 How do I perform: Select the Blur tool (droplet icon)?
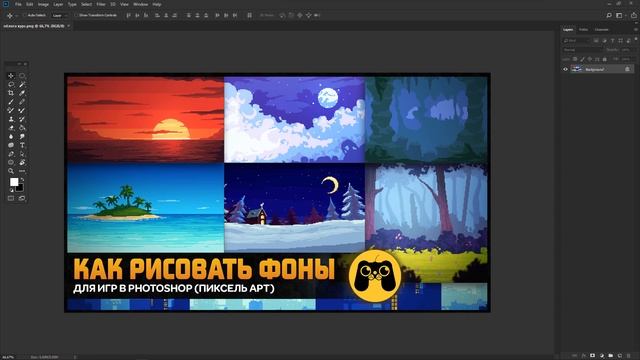[11, 136]
